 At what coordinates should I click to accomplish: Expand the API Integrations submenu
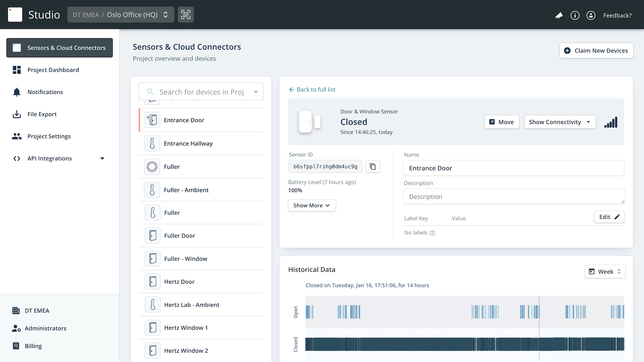tap(102, 159)
